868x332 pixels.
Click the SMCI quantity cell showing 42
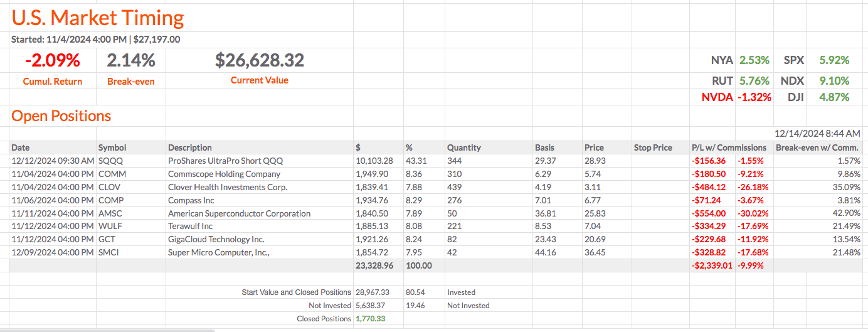[x=453, y=252]
